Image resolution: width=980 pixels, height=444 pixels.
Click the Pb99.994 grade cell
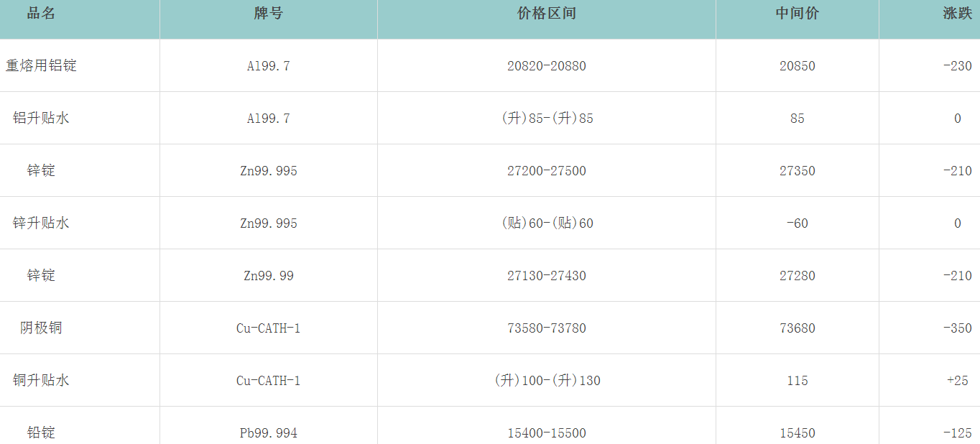[268, 433]
